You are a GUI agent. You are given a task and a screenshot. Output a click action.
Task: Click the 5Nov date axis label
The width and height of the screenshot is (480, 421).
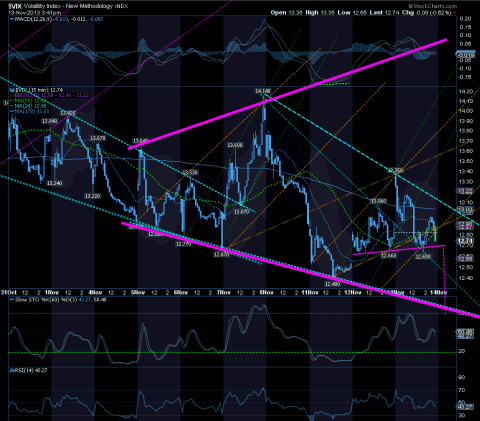[138, 292]
